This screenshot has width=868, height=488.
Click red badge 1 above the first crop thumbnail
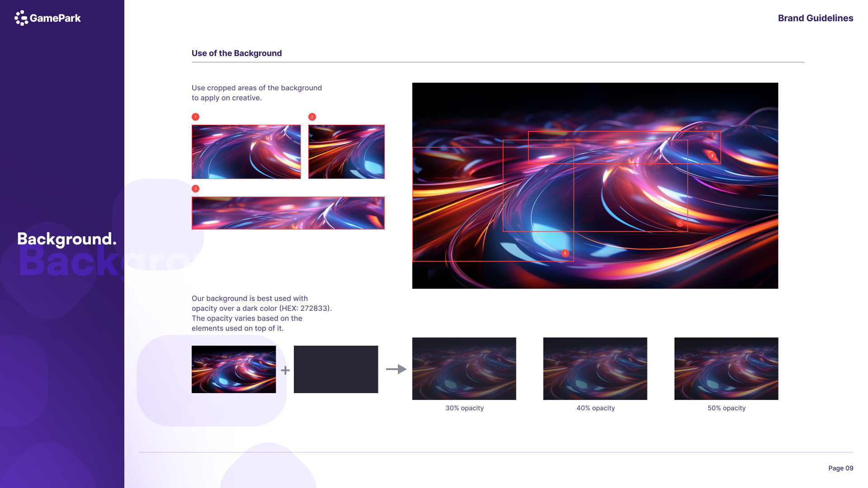click(196, 117)
